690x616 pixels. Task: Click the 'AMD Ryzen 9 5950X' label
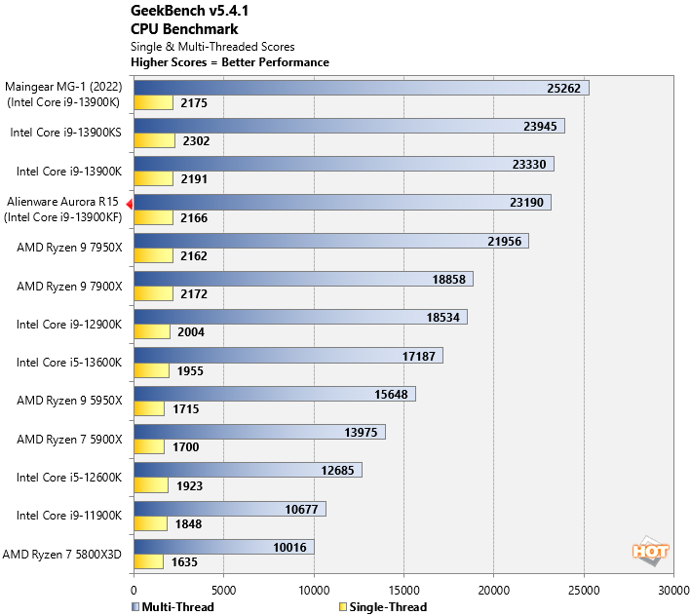[x=69, y=401]
